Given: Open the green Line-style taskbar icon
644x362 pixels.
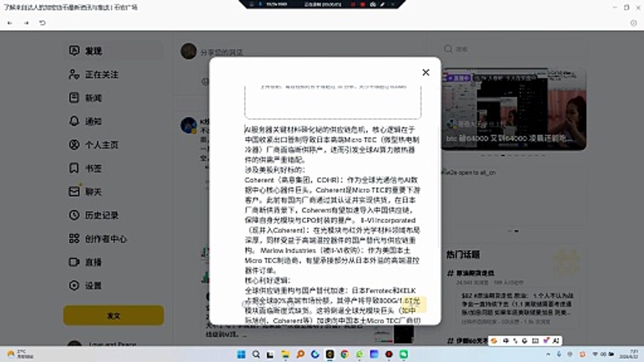Looking at the screenshot, I should 404,354.
